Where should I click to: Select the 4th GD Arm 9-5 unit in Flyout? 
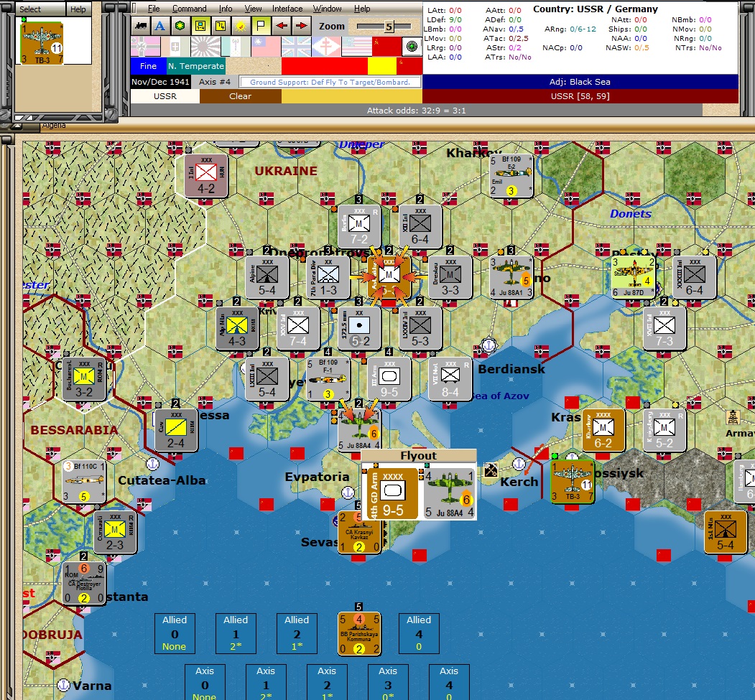tap(391, 493)
